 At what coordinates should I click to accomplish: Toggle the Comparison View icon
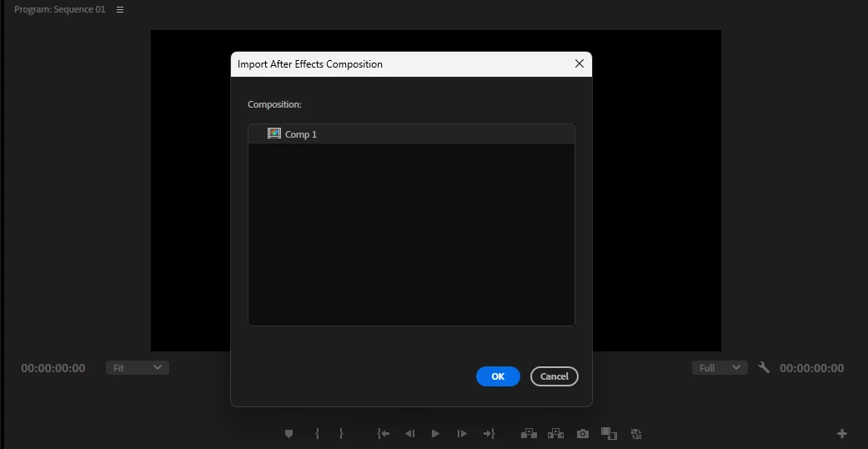[x=609, y=433]
